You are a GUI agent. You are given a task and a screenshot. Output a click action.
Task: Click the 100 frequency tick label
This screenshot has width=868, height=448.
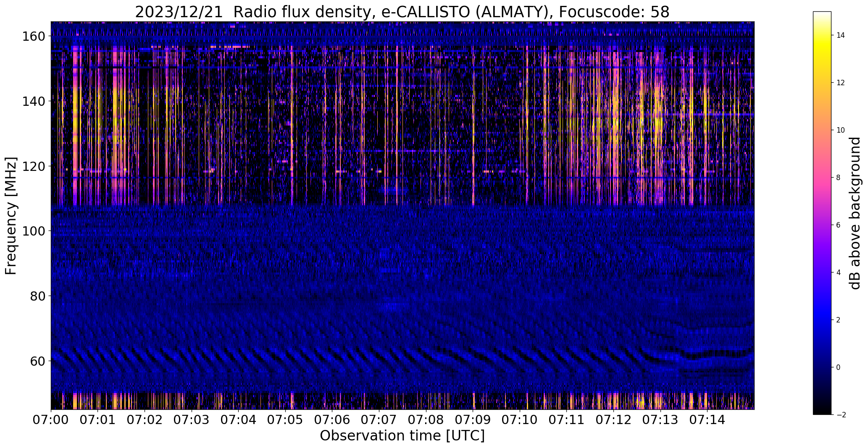tap(34, 231)
